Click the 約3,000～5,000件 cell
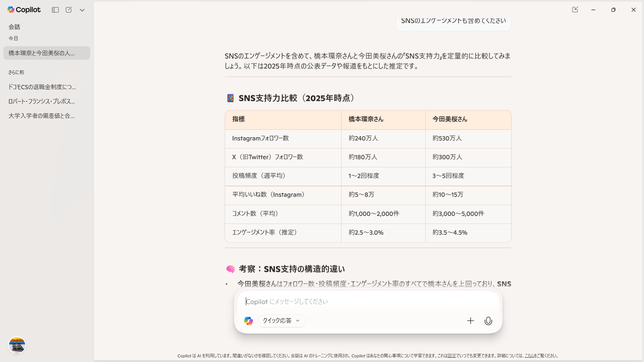Screen dimensions: 644x362 [x=458, y=214]
